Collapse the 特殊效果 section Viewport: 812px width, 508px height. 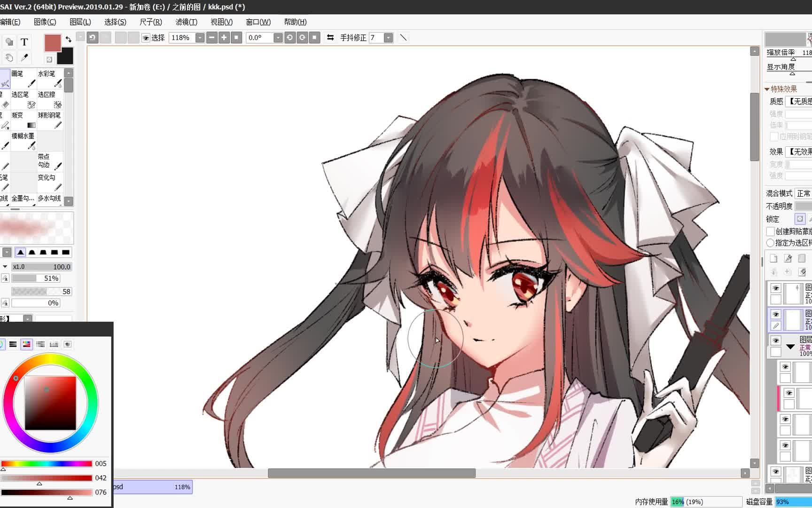767,89
